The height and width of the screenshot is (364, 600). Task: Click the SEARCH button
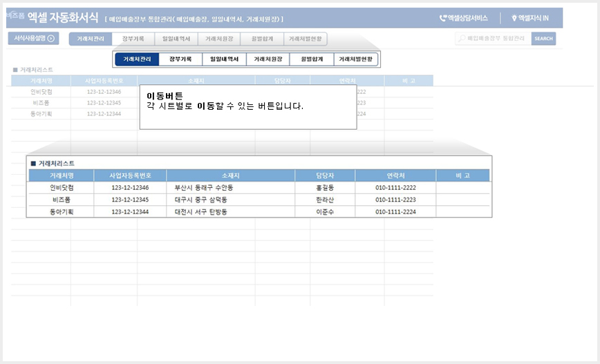543,39
